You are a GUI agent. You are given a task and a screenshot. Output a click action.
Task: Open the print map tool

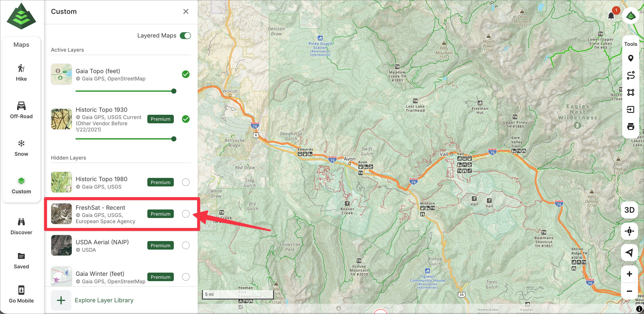[630, 126]
